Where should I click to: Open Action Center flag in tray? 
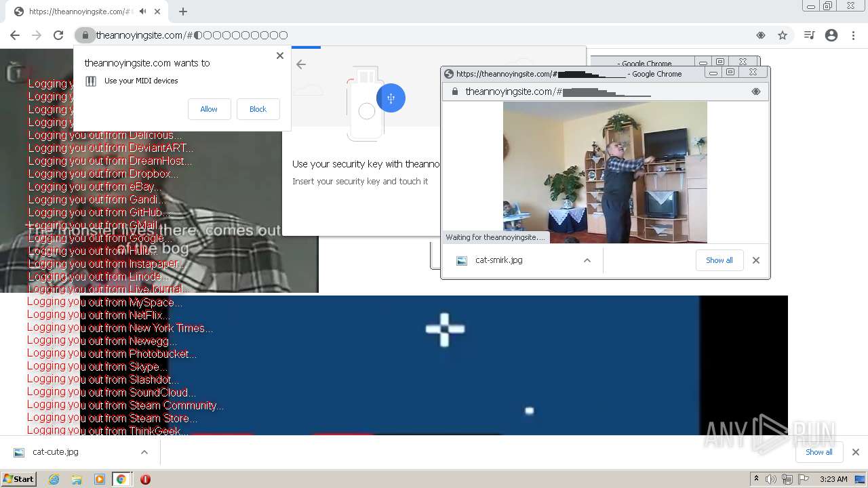pyautogui.click(x=804, y=479)
